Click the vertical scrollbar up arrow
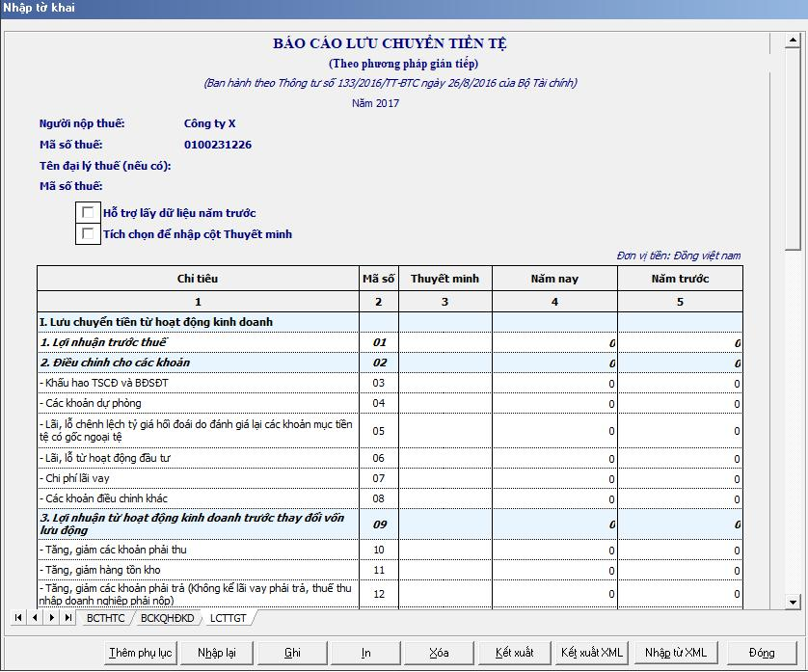Image resolution: width=808 pixels, height=672 pixels. 793,42
